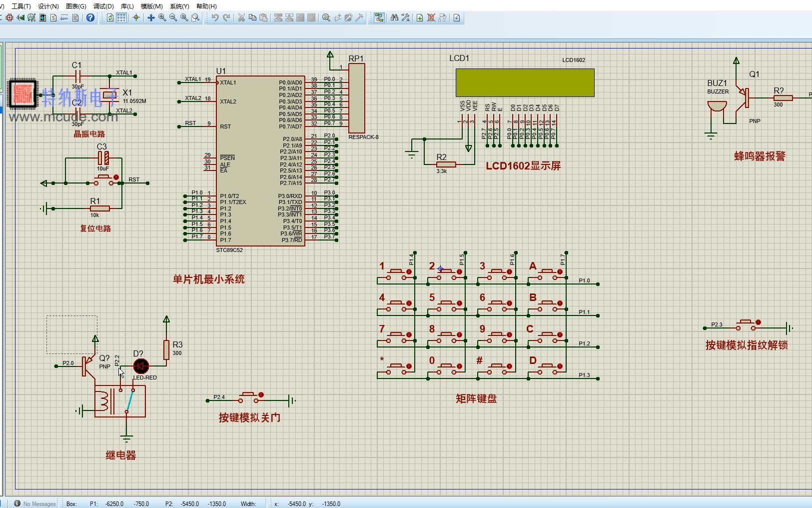Click the undo arrow icon

point(215,17)
